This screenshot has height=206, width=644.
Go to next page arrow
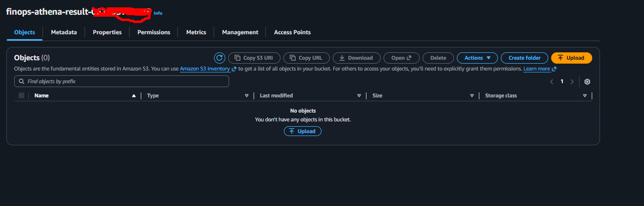tap(572, 82)
